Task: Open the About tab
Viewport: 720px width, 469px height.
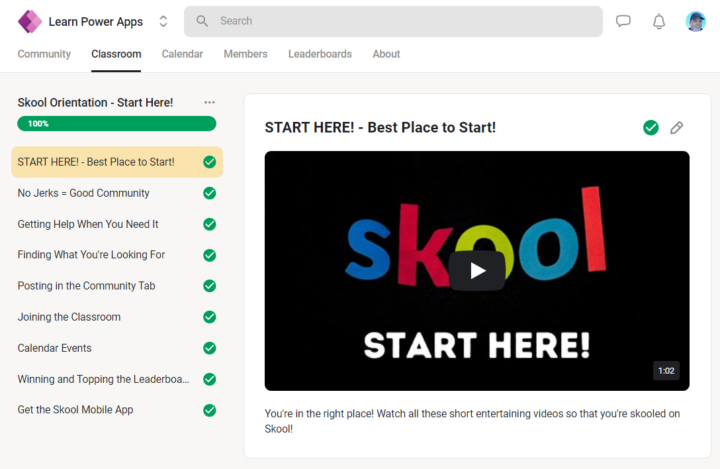Action: (x=386, y=54)
